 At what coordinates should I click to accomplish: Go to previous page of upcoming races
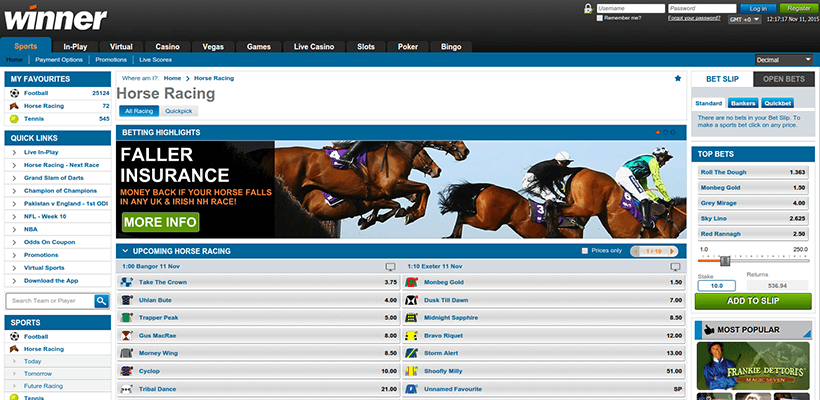[x=636, y=251]
